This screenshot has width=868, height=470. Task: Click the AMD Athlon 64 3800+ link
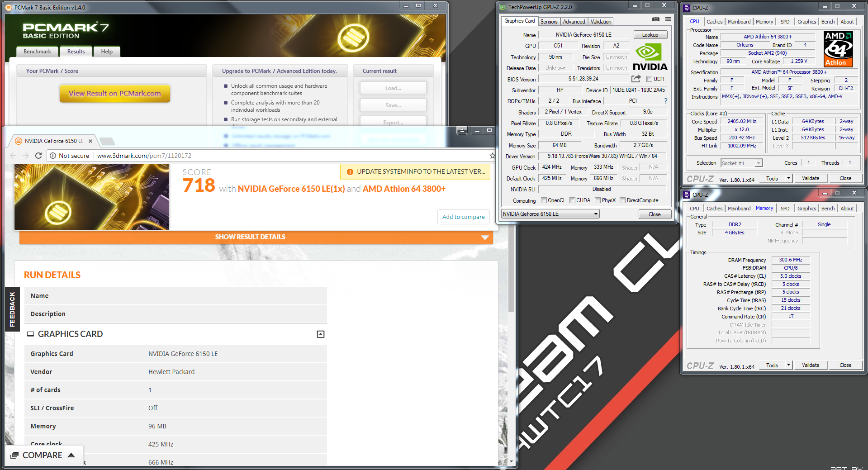[404, 189]
